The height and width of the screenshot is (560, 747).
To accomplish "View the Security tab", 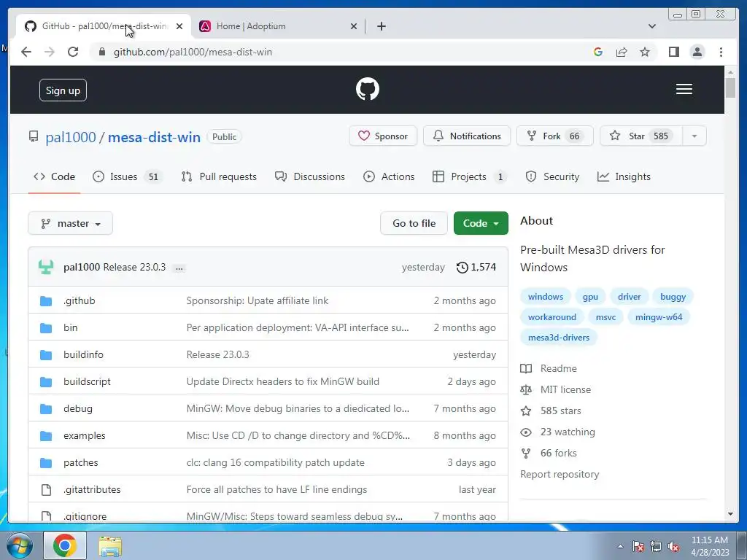I will [x=552, y=176].
